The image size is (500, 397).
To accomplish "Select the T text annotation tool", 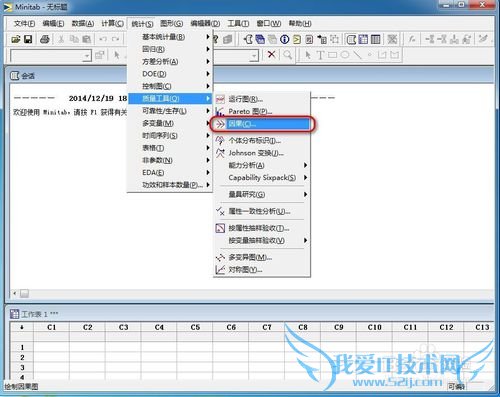I will (x=320, y=55).
